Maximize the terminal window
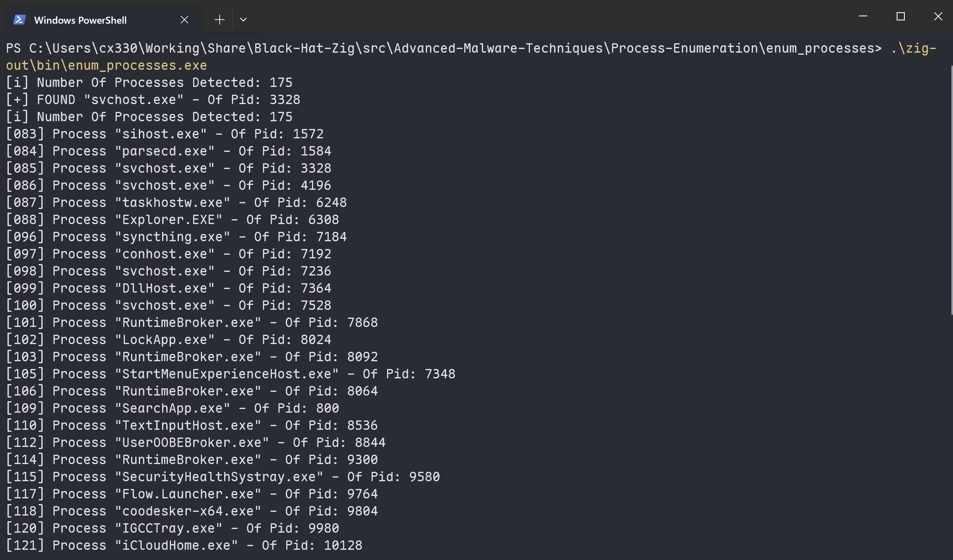Screen dimensions: 953x560 coord(901,16)
